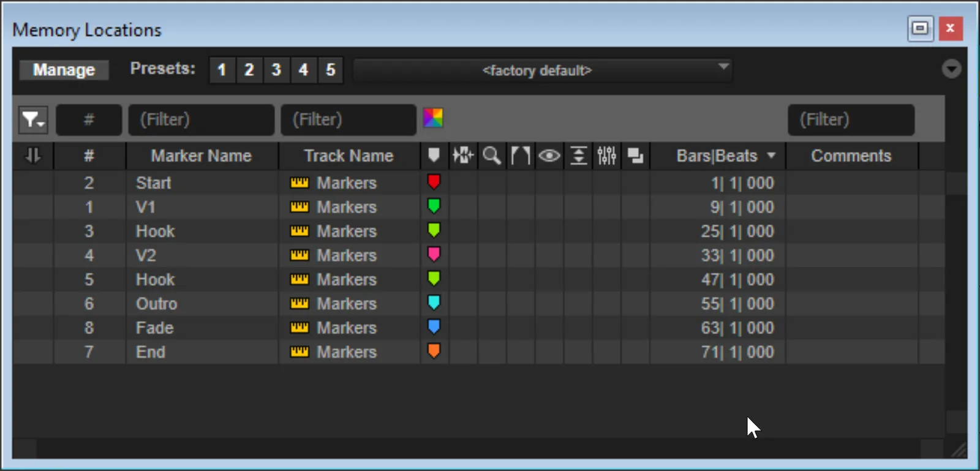Click the Comments column header
This screenshot has height=471, width=980.
click(x=851, y=156)
